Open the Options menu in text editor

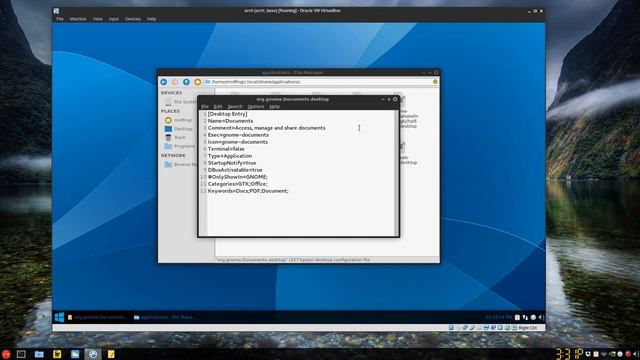coord(256,107)
